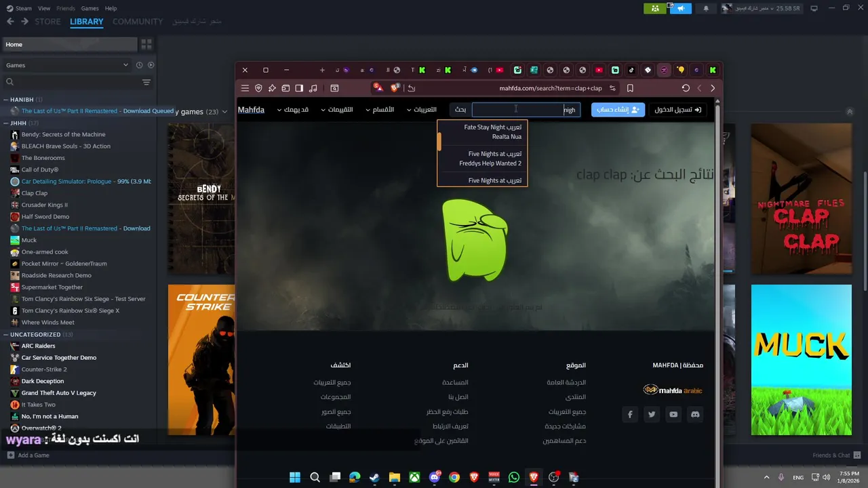Open Nightmare Files Clap Clap thumbnail
868x488 pixels.
click(x=802, y=199)
